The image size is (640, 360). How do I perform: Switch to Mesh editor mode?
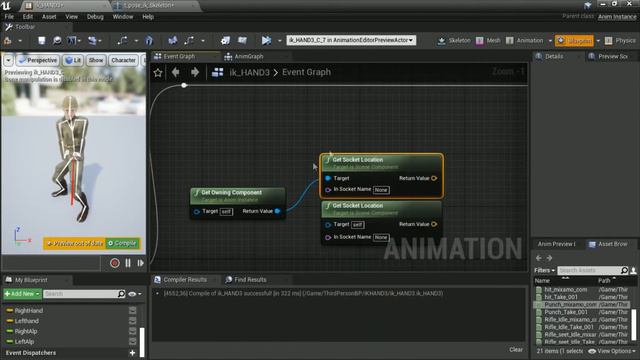[x=488, y=40]
